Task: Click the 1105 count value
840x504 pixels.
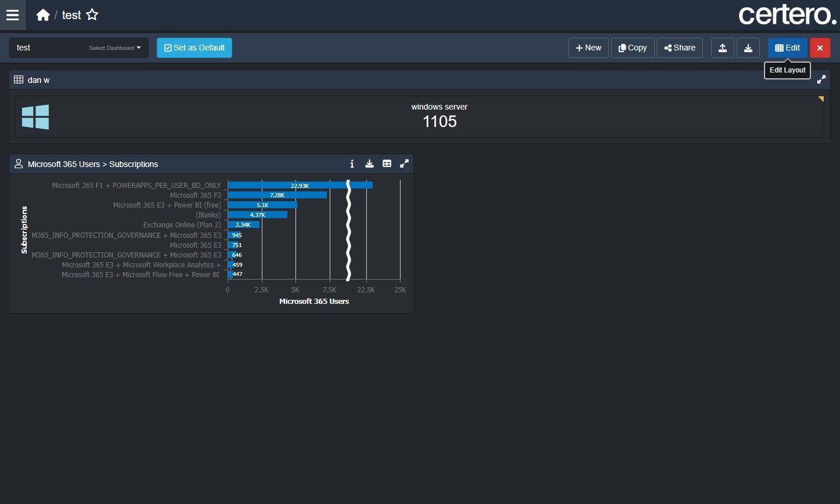Action: pyautogui.click(x=439, y=122)
